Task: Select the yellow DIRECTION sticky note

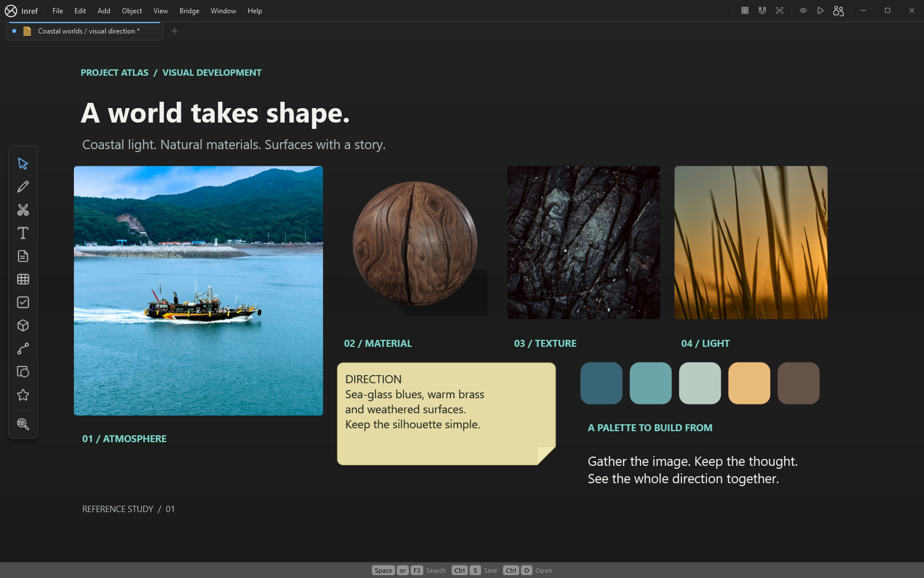Action: pyautogui.click(x=446, y=414)
